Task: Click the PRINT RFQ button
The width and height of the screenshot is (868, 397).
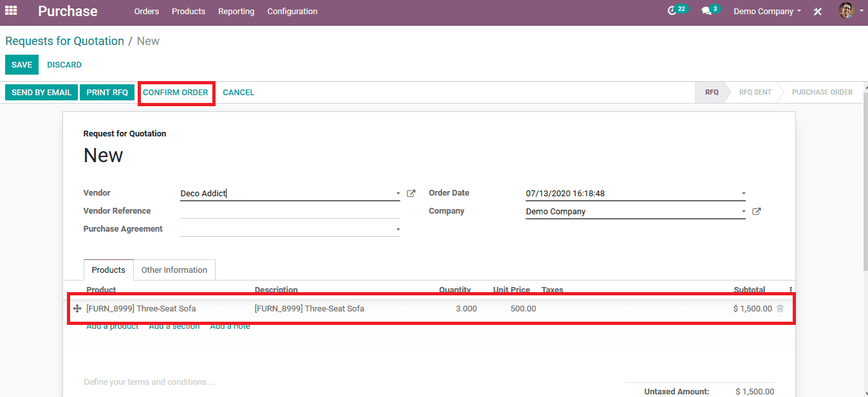Action: pos(107,93)
